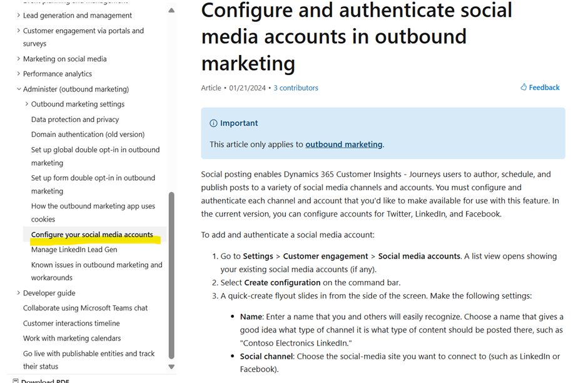Click the Download PDF button

41,380
